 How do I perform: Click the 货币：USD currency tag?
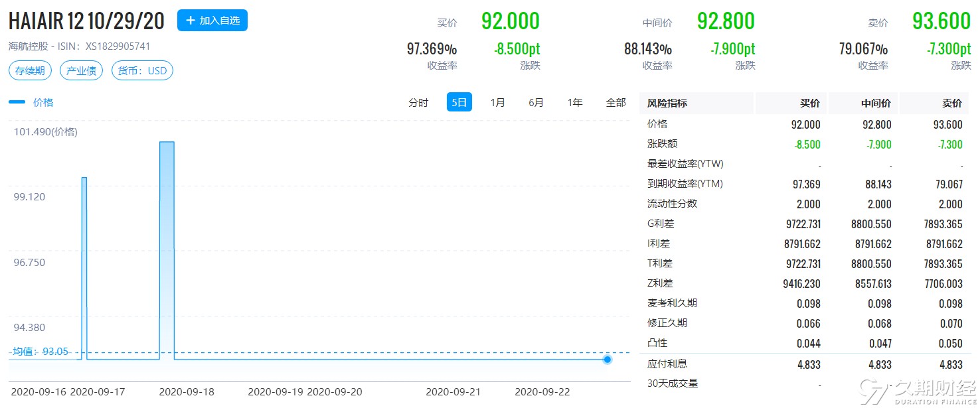[142, 71]
